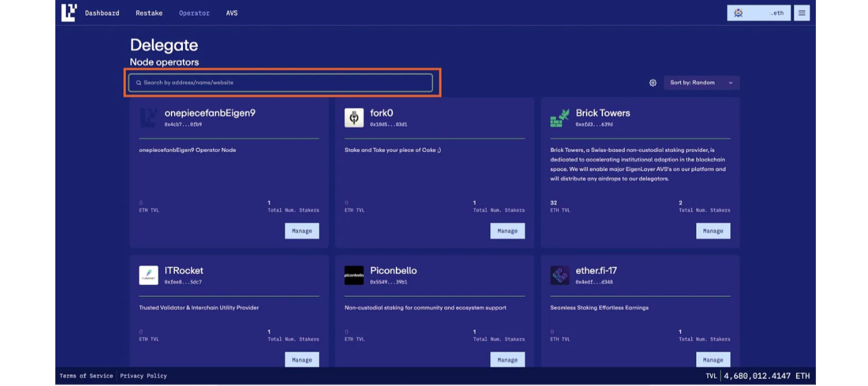This screenshot has height=386, width=868.
Task: Open the Privacy Policy link
Action: tap(144, 376)
